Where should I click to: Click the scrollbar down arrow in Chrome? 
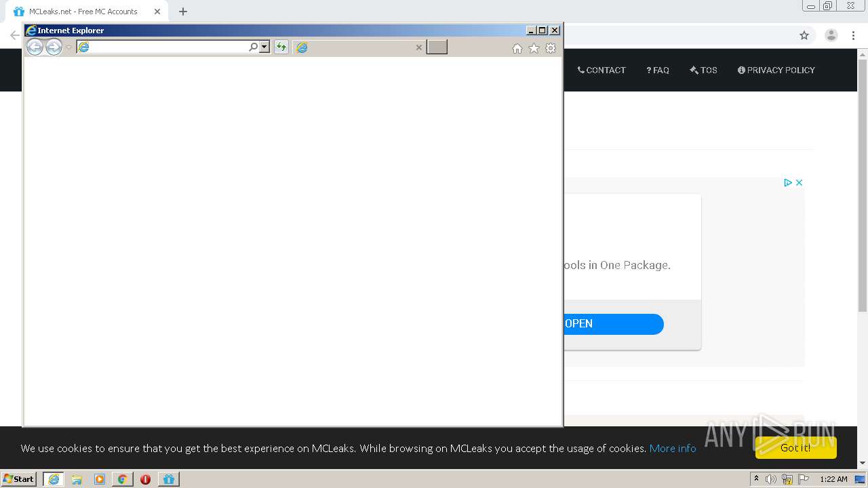pyautogui.click(x=863, y=464)
